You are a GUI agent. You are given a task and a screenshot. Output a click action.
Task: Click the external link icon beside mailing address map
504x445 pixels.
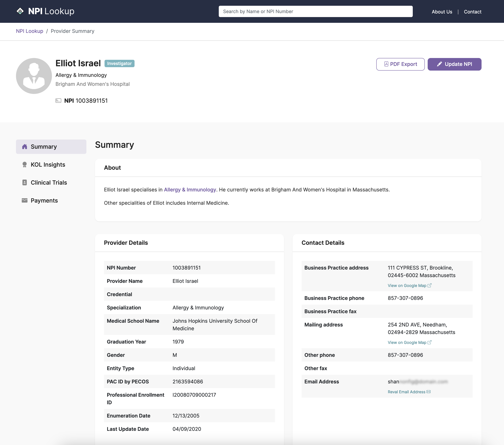430,342
